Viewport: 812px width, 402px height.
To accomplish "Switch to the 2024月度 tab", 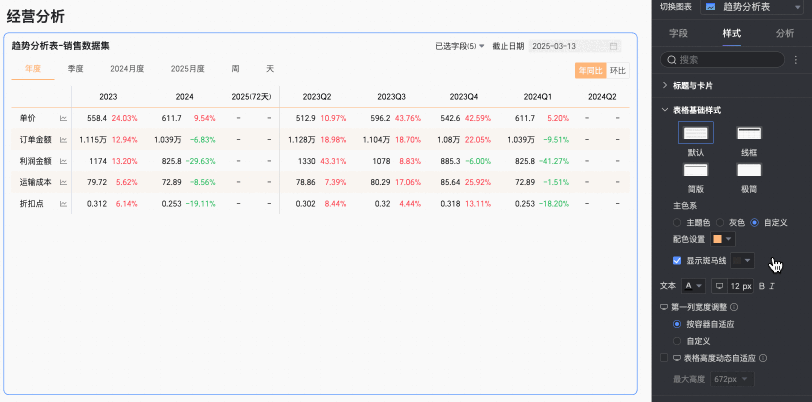I will click(x=127, y=69).
